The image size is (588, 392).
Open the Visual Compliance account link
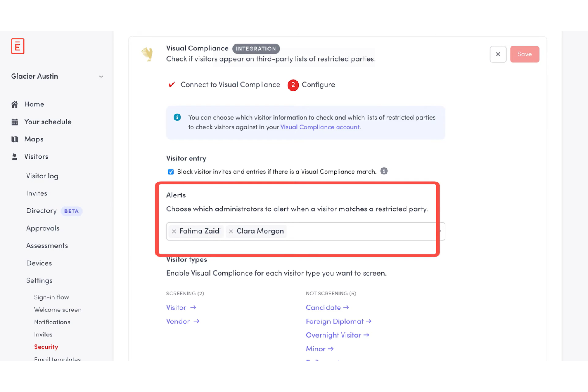click(x=320, y=127)
